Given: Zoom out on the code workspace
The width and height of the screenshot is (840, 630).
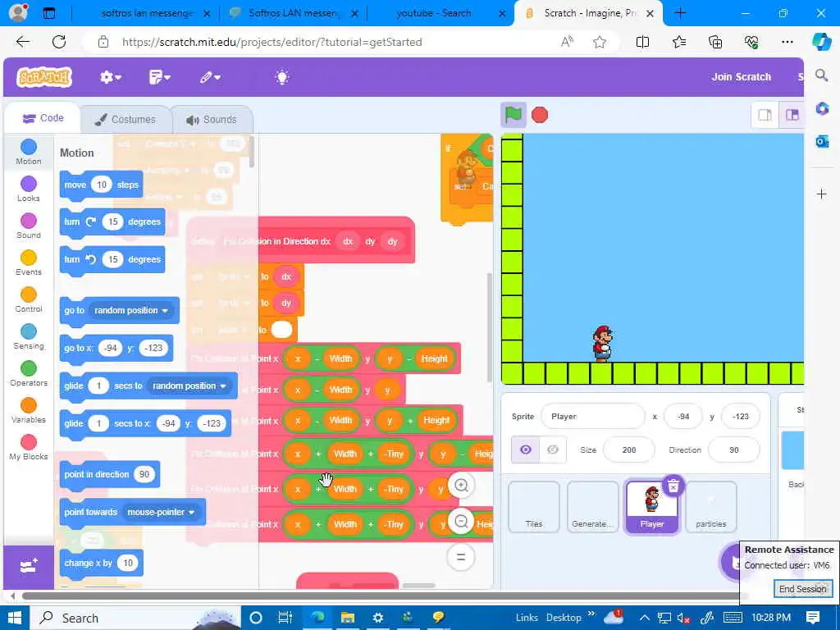Looking at the screenshot, I should pos(461,521).
